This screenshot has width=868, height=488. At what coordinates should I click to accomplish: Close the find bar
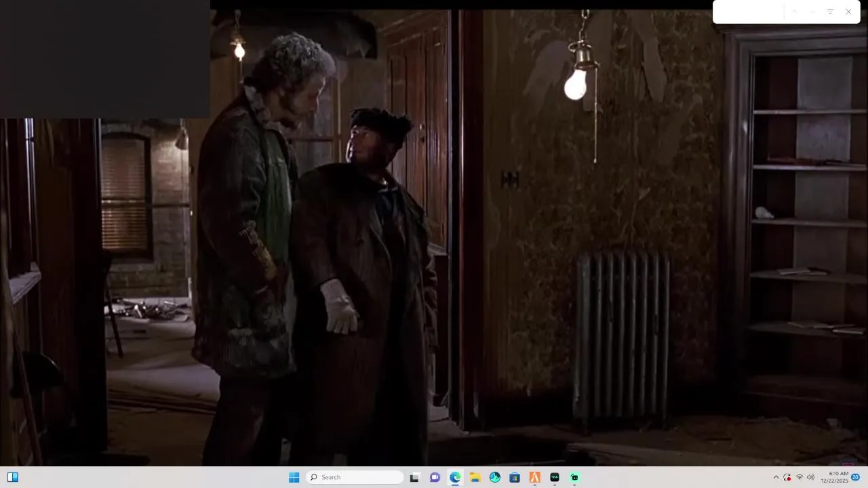(848, 12)
